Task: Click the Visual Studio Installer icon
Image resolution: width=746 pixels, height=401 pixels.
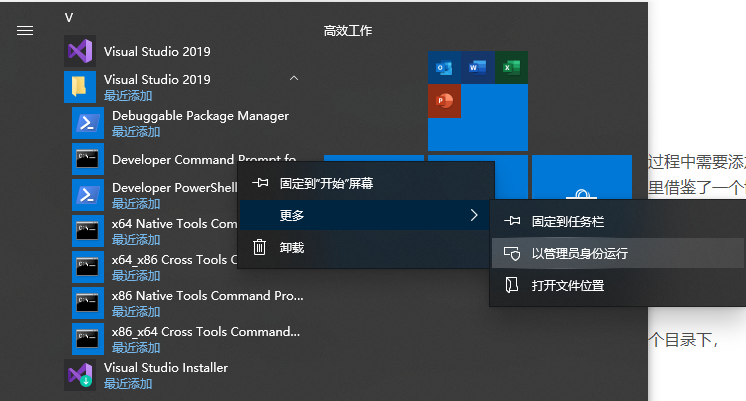Action: [80, 375]
